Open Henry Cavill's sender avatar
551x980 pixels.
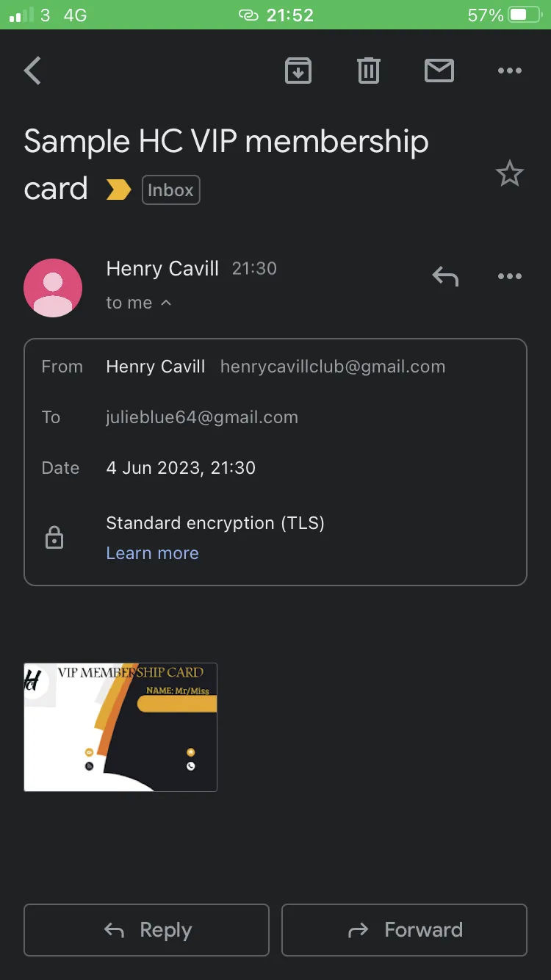coord(53,288)
